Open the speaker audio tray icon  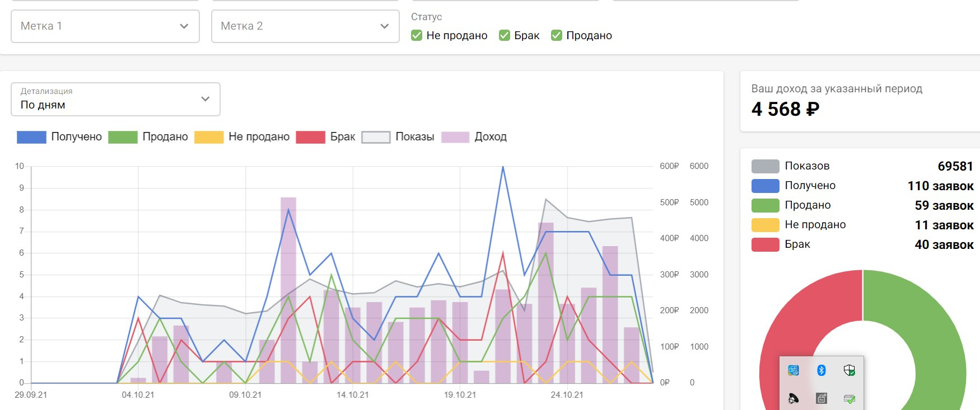794,398
